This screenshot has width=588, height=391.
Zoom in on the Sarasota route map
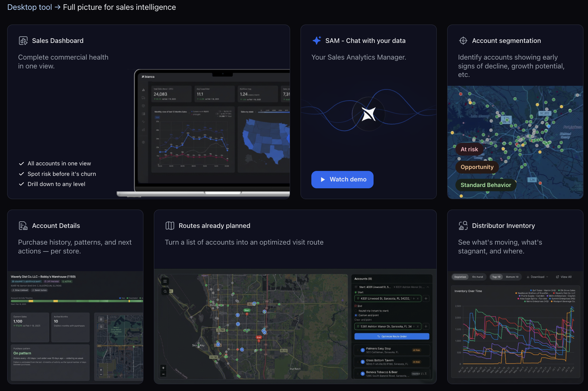163,368
